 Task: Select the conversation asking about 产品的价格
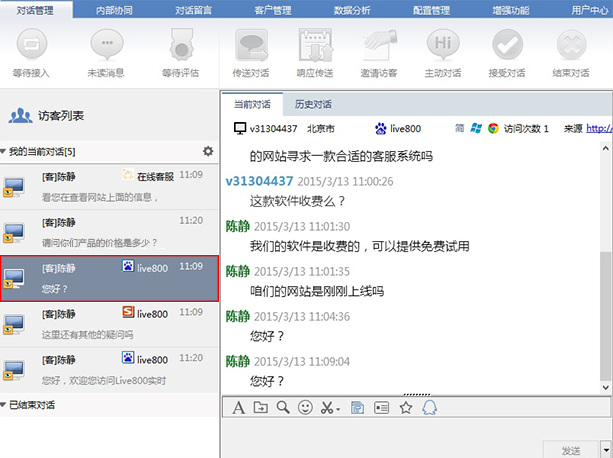pos(110,231)
